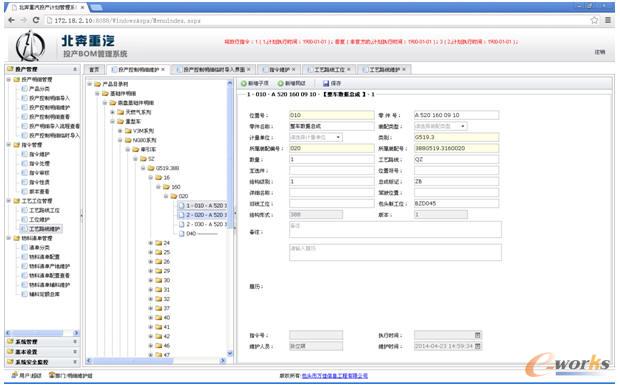Switch to the 指令维护 tab

pos(279,70)
